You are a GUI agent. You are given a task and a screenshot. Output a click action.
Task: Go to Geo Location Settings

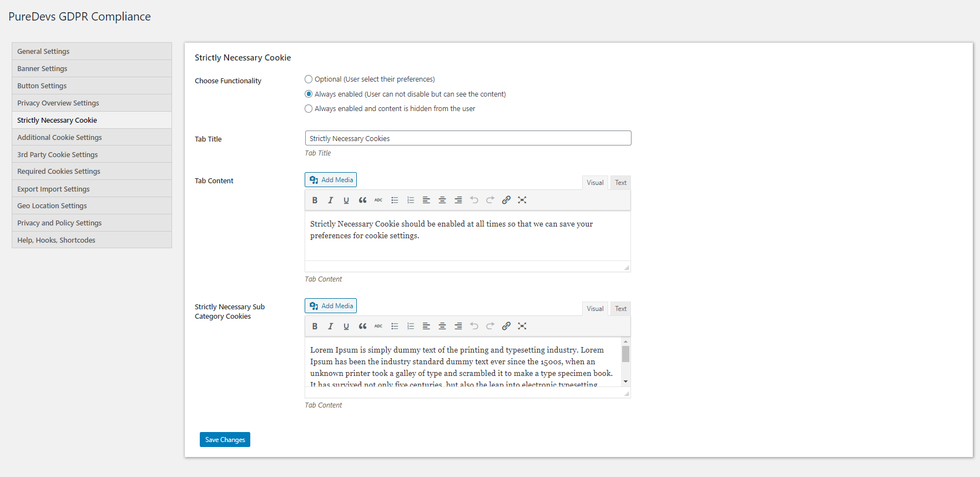[52, 206]
